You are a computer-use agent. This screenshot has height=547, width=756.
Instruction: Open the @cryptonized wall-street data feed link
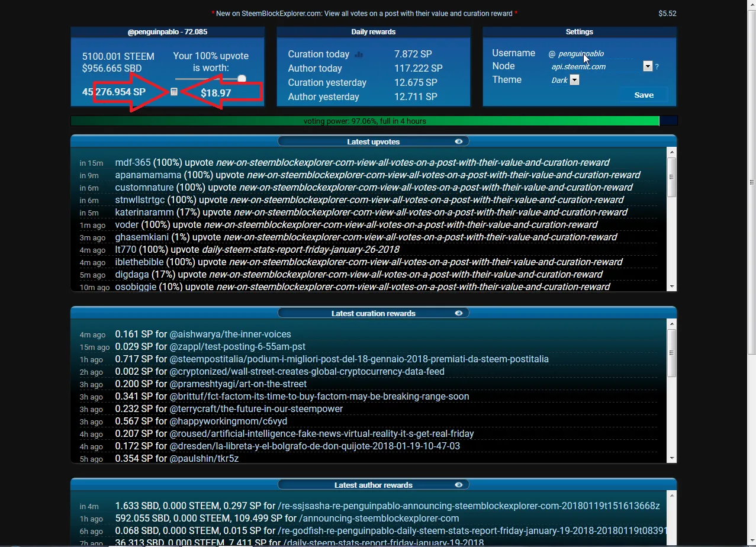click(x=307, y=371)
